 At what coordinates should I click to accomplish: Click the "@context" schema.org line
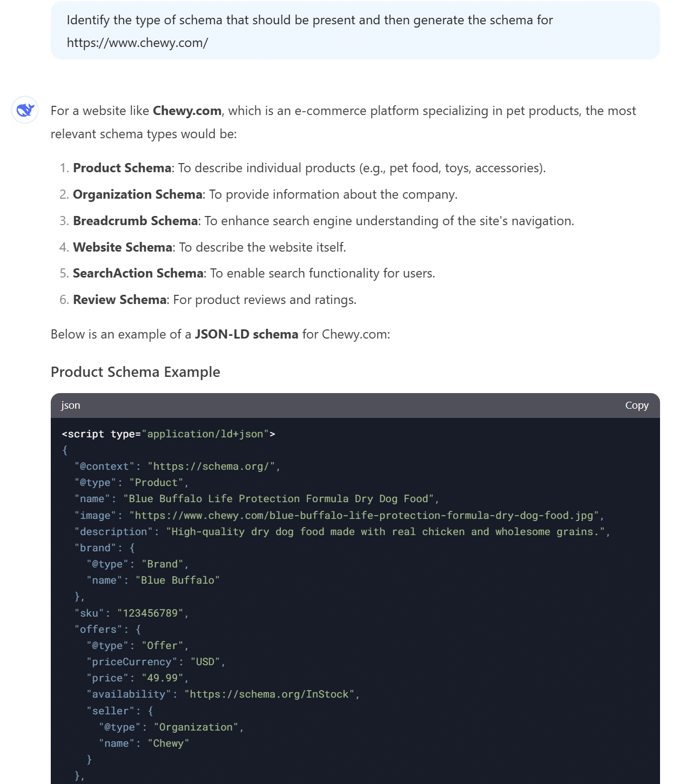click(178, 467)
